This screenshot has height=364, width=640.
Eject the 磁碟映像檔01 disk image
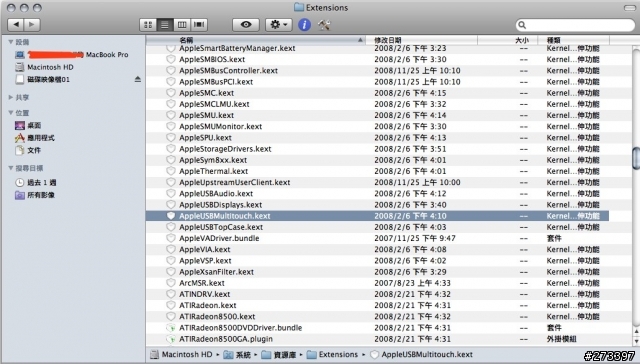click(x=138, y=79)
